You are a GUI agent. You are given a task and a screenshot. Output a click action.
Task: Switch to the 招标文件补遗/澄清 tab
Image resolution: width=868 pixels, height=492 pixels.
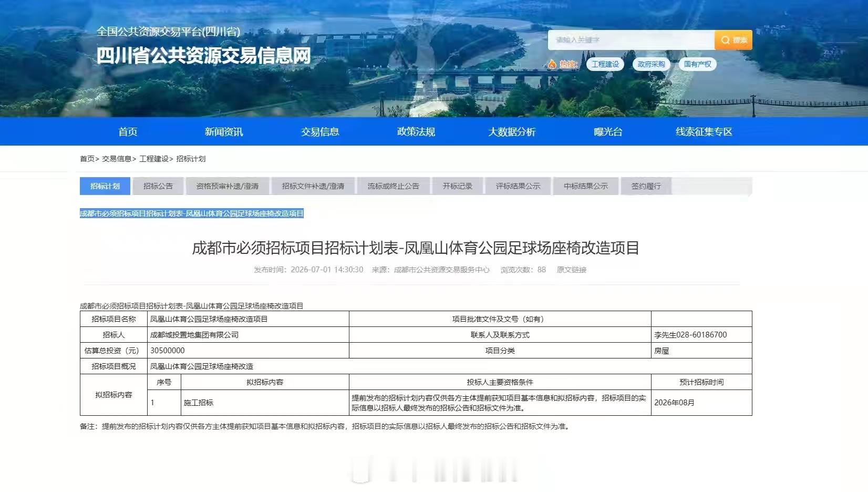click(313, 186)
